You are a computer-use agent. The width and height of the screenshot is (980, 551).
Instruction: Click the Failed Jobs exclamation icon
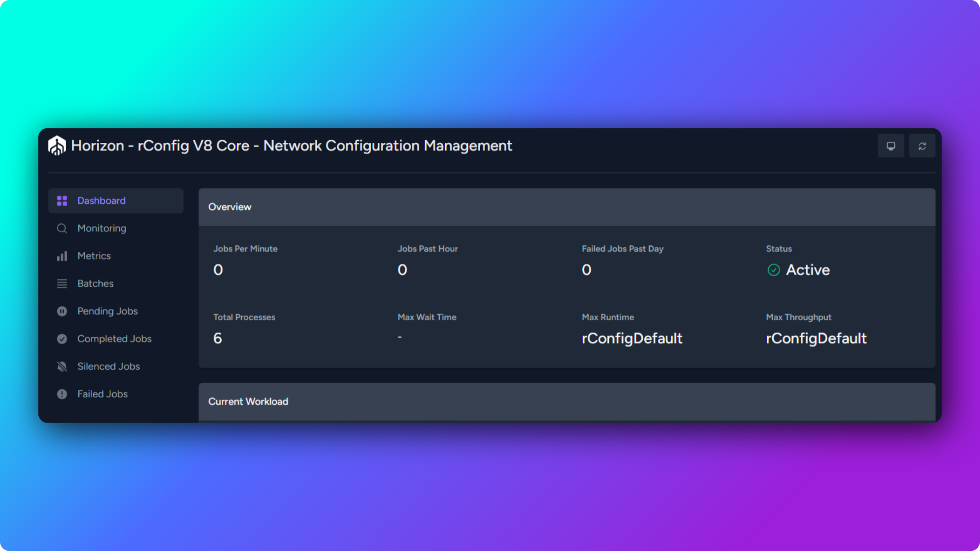click(62, 394)
